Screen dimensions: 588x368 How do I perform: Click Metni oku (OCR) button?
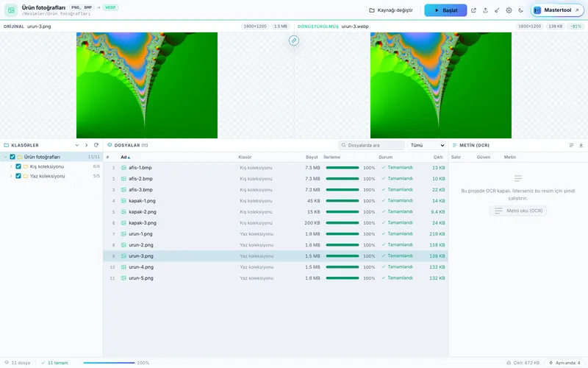(518, 210)
